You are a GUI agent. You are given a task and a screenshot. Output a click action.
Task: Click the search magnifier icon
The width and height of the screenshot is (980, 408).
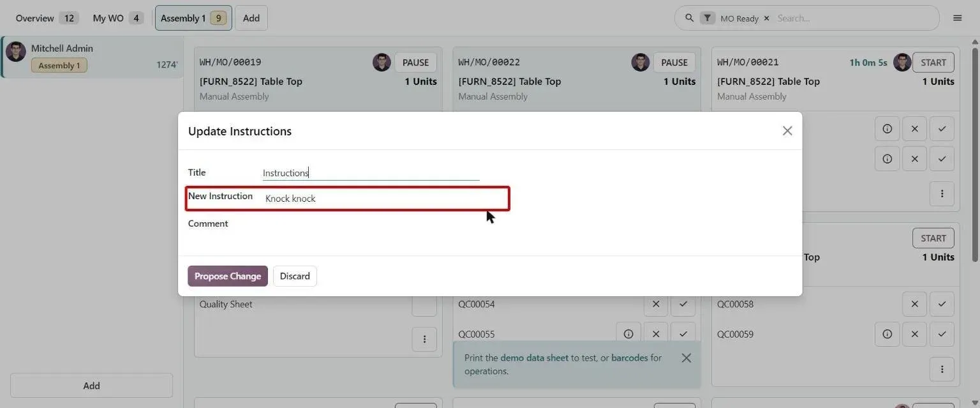click(x=689, y=18)
